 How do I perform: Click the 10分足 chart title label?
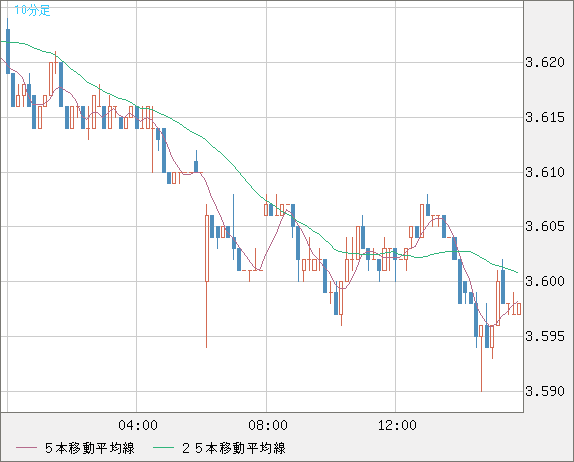(x=32, y=10)
